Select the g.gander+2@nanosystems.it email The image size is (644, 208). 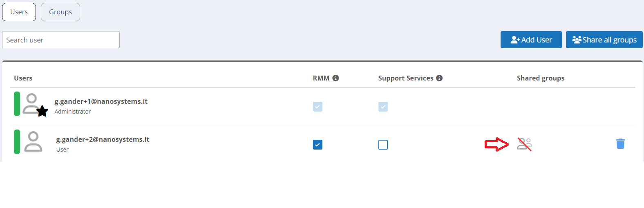point(103,139)
